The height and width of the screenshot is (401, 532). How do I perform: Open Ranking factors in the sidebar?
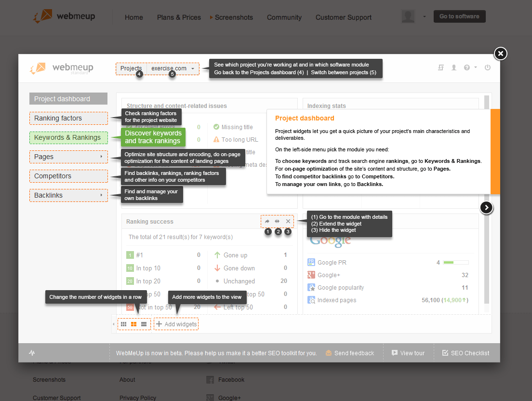click(68, 118)
